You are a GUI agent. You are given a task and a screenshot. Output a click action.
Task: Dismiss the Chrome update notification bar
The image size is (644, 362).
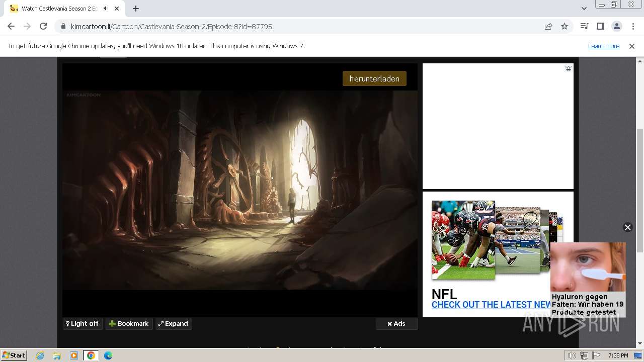click(x=632, y=46)
